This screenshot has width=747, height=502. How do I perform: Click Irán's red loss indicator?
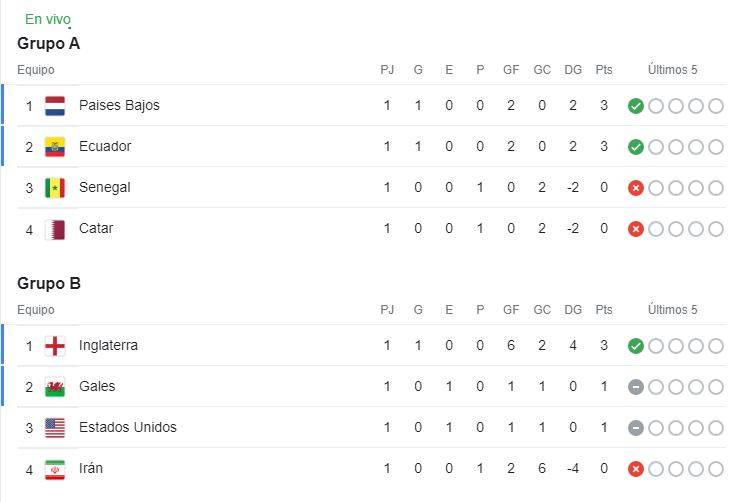click(x=636, y=469)
